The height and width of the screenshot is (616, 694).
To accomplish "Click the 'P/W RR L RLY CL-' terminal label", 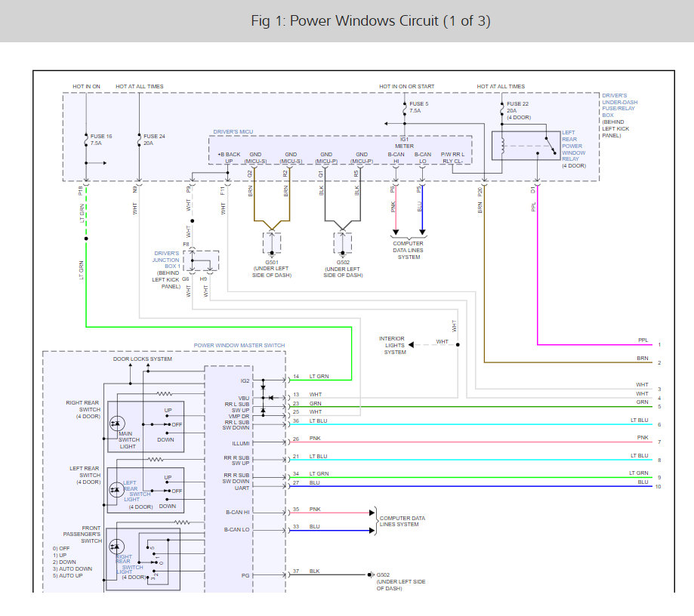I will coord(453,158).
